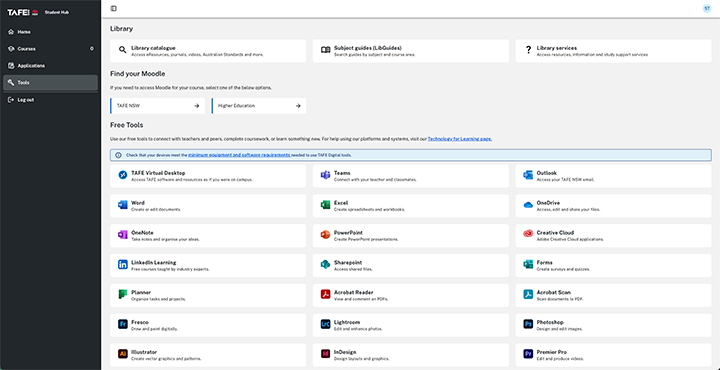Click the Planner icon
The width and height of the screenshot is (720, 370).
tap(123, 294)
